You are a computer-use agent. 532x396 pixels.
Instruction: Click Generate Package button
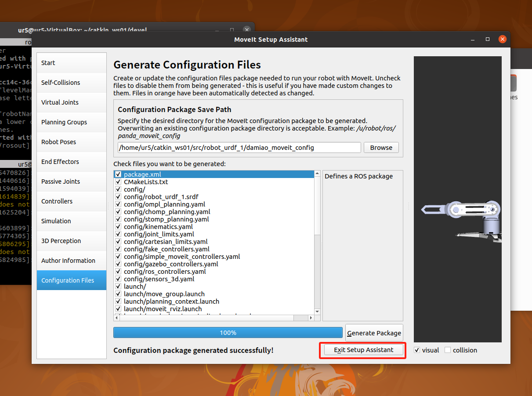(374, 333)
